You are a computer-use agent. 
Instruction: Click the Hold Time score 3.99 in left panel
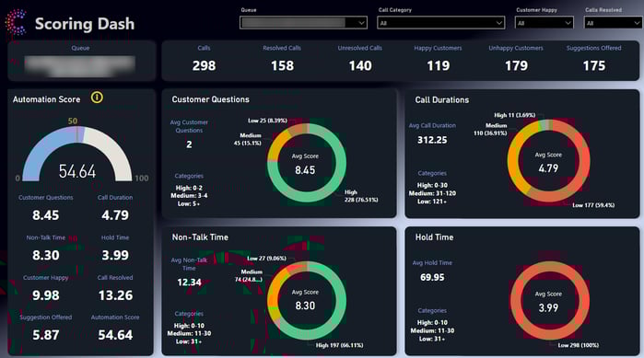[x=115, y=255]
